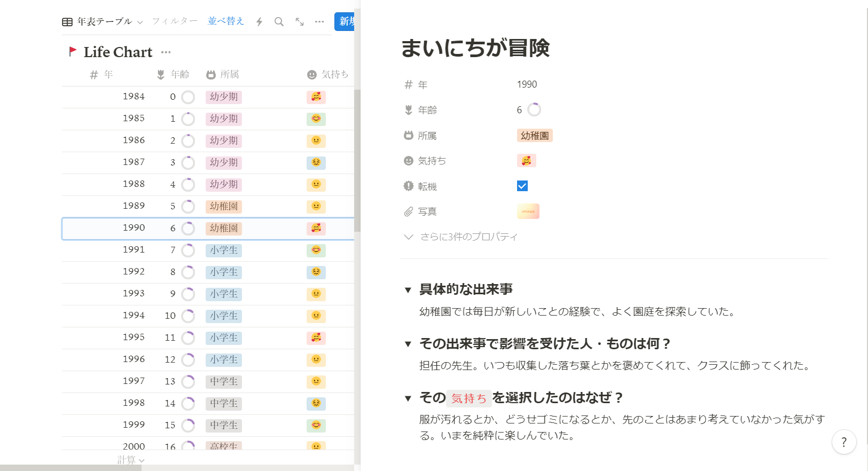Click the red flag icon beside Life Chart
The height and width of the screenshot is (471, 868).
tap(73, 52)
